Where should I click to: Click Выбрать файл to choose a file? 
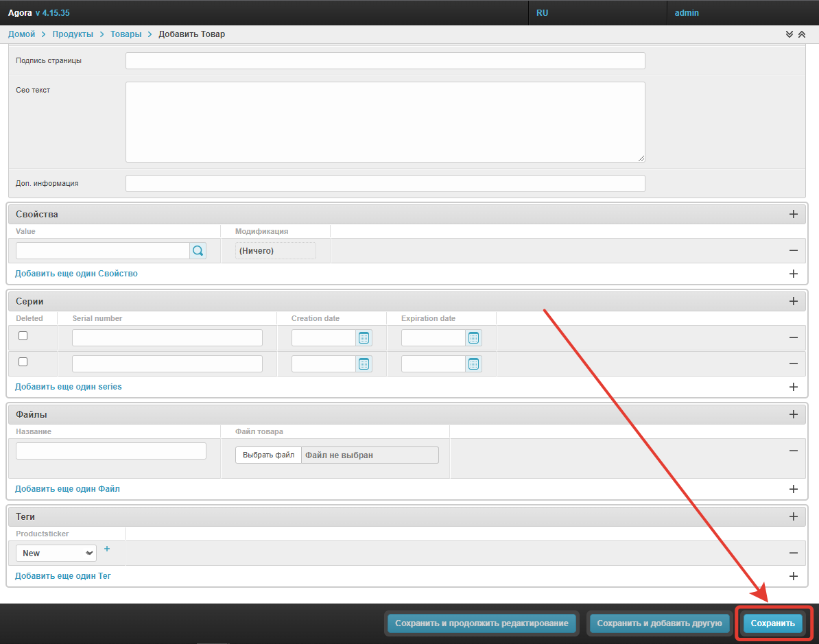pos(268,455)
